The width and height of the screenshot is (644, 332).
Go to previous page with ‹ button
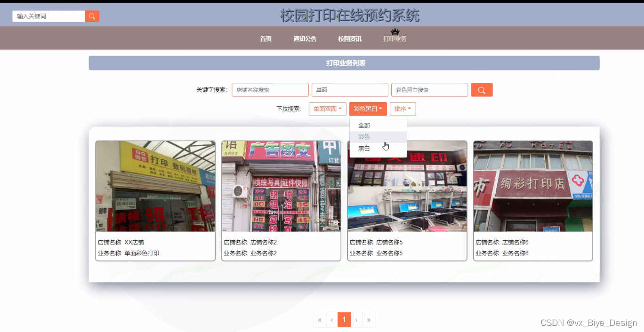coord(332,320)
